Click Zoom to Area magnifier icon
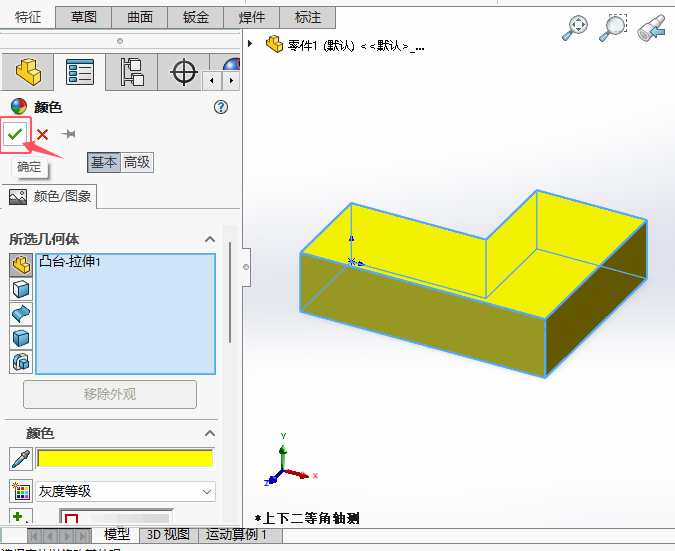This screenshot has height=551, width=675. [x=613, y=28]
